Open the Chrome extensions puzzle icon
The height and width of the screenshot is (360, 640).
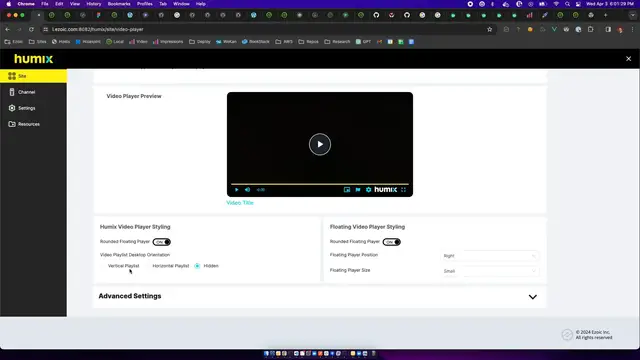(591, 29)
